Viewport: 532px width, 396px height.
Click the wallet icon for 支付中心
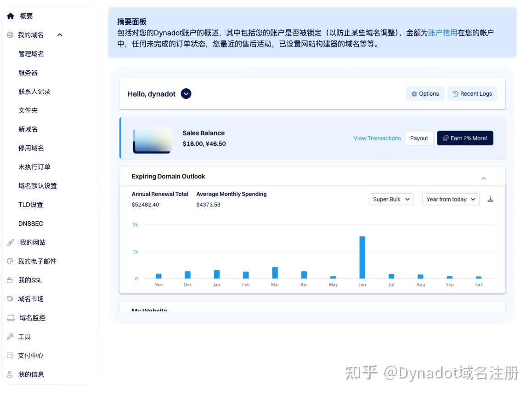pos(10,355)
